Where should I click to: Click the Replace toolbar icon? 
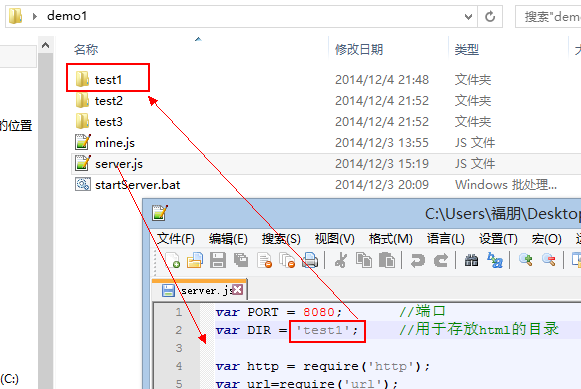(495, 260)
